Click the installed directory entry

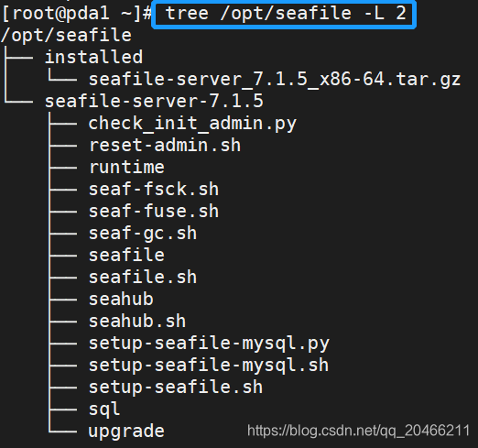tap(93, 57)
